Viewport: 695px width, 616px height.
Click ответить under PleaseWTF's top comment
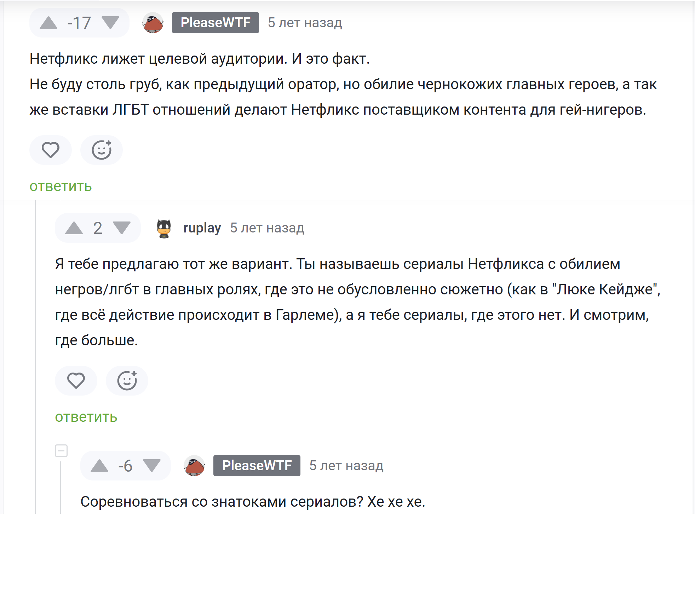pyautogui.click(x=60, y=186)
